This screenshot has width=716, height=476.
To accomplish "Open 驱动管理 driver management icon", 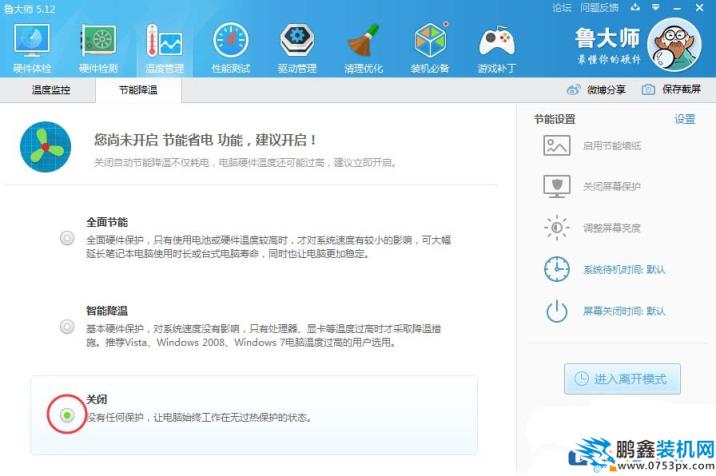I will coord(296,45).
